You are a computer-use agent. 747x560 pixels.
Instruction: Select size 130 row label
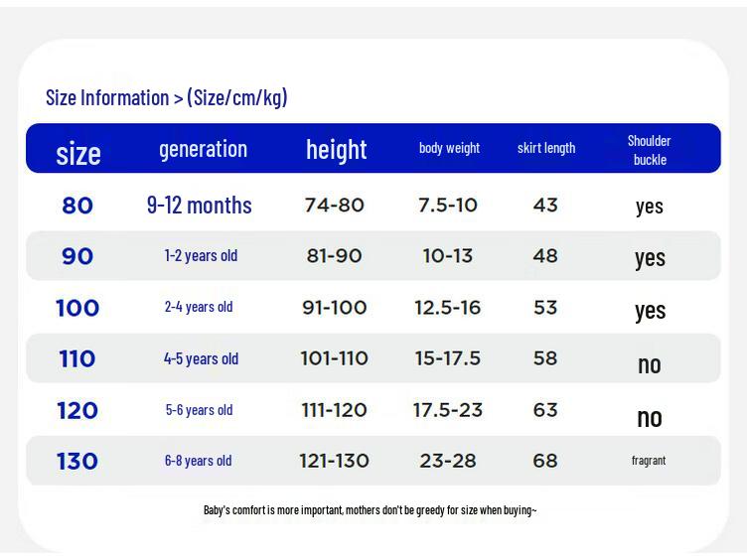77,461
